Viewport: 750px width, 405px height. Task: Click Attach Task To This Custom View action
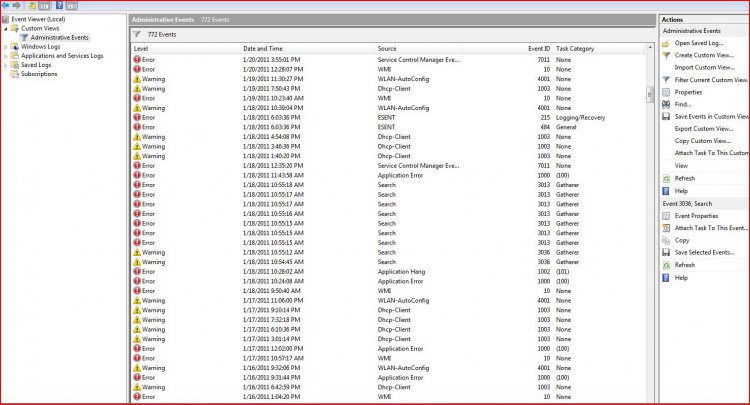(x=712, y=153)
